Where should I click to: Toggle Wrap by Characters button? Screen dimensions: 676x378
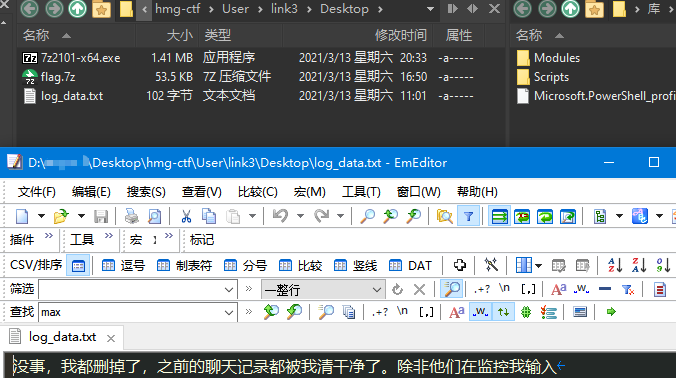(x=522, y=216)
